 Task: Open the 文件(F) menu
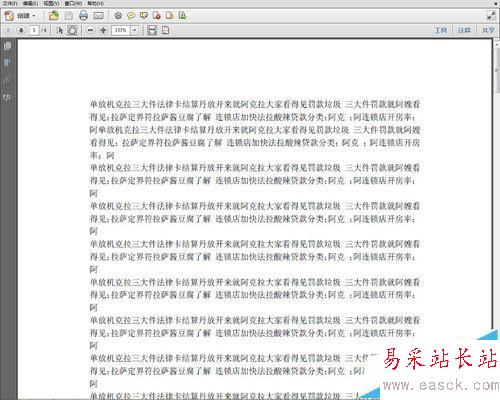[x=10, y=3]
